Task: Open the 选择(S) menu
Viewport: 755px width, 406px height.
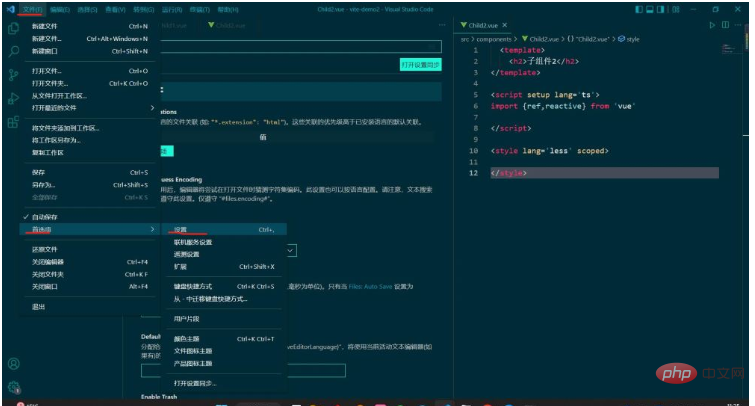Action: coord(88,10)
